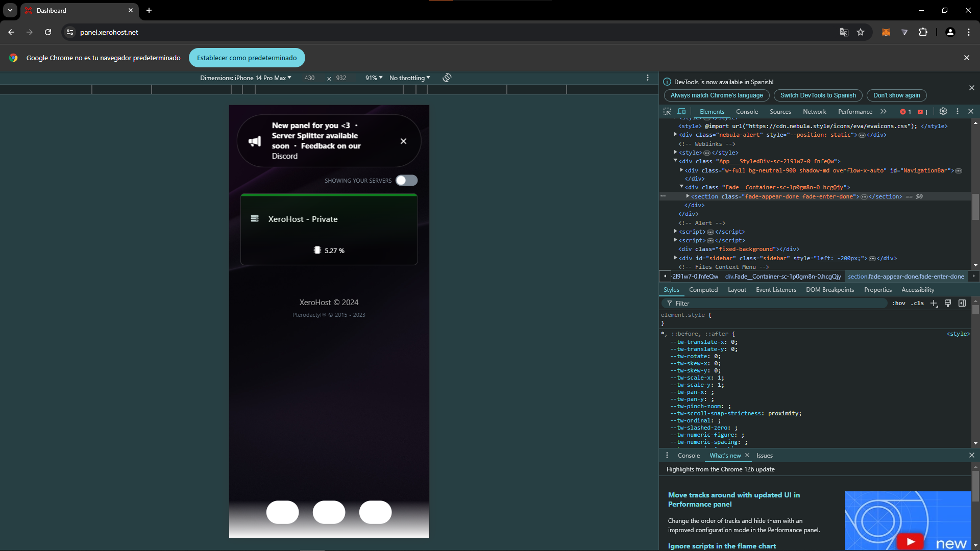
Task: Expand the nebula-alert div node
Action: [675, 135]
